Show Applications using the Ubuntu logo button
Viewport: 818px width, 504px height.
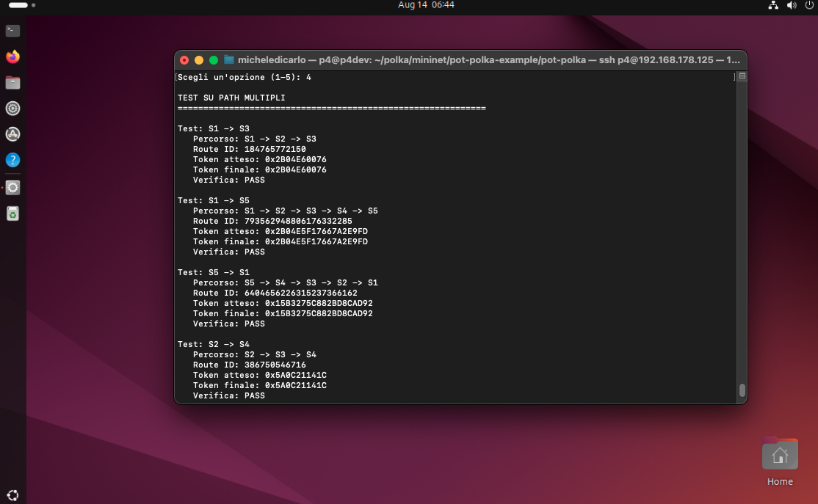12,494
